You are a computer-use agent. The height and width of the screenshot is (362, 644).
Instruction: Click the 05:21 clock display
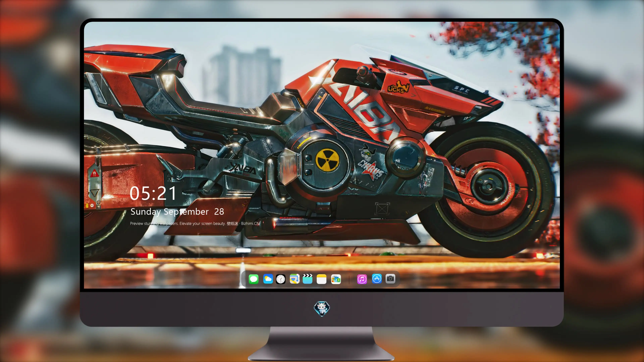tap(153, 193)
